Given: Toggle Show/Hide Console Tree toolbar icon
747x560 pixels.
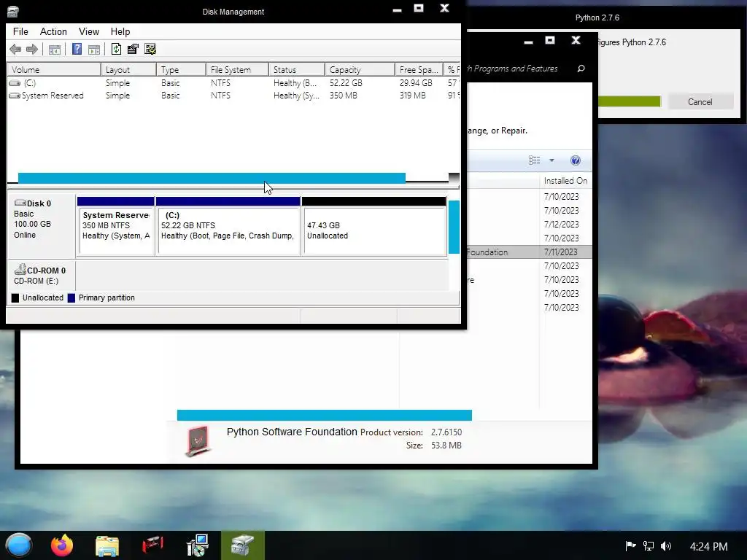Looking at the screenshot, I should tap(54, 49).
